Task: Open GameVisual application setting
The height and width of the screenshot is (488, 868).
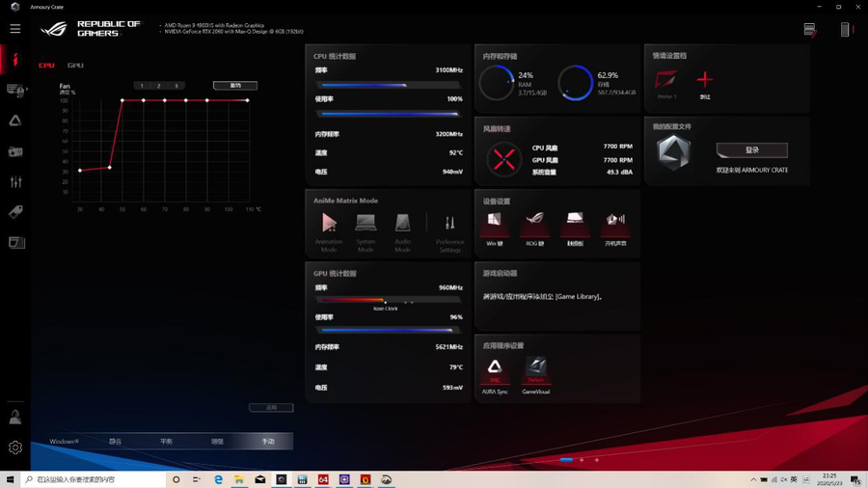Action: pos(535,368)
